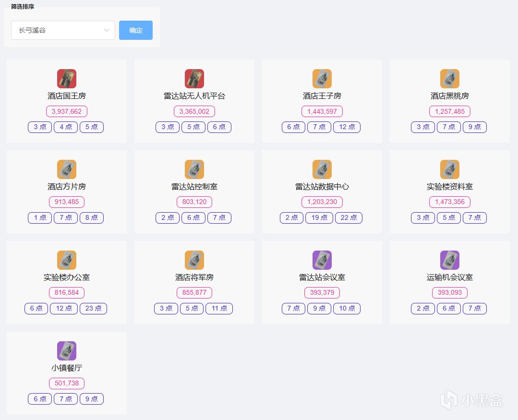Click the 酒店方片房 card title
The image size is (518, 420).
coord(67,187)
